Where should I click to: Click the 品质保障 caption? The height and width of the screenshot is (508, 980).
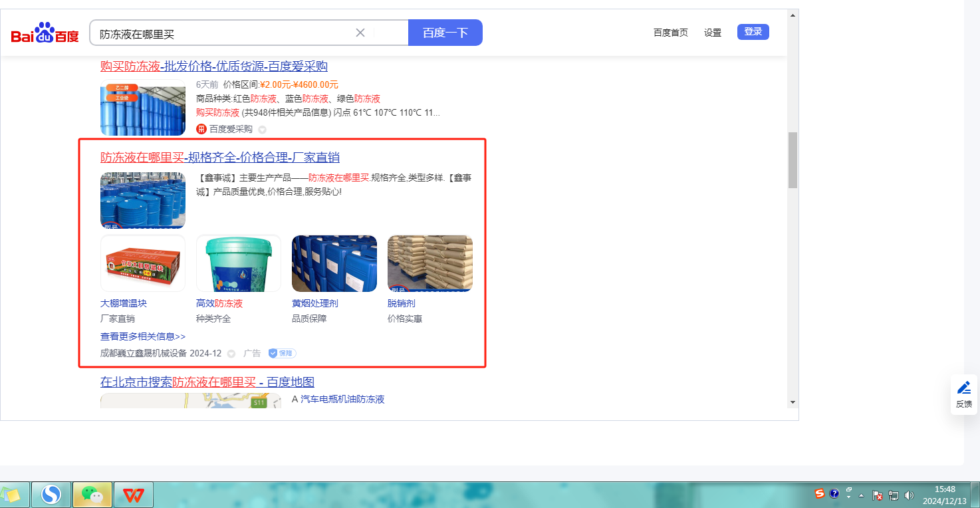(x=309, y=319)
